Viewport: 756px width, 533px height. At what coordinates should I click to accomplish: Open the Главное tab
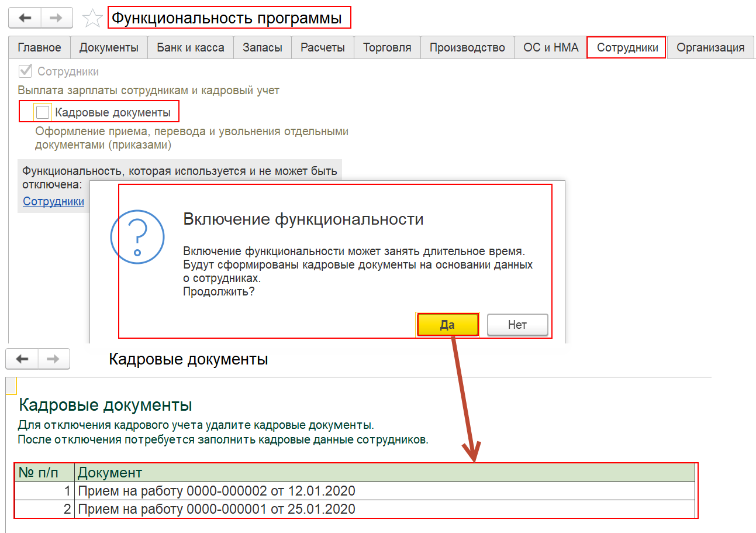click(x=39, y=47)
